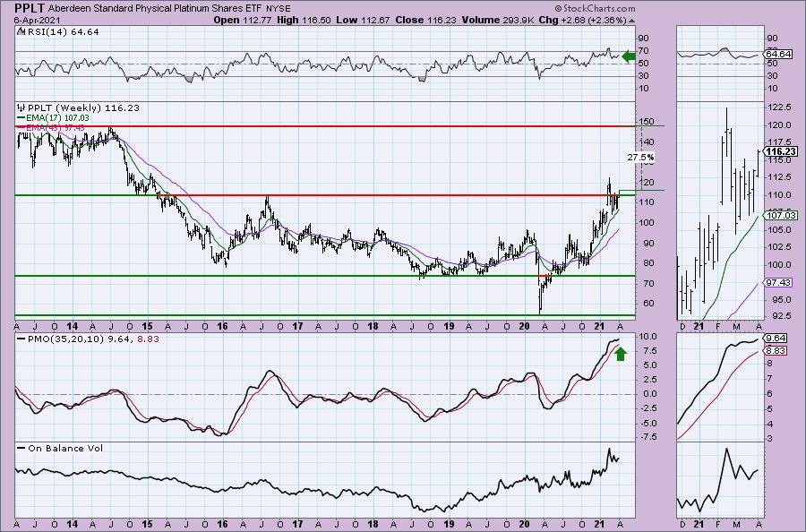Click the 6-Apr-2021 date label
806x532 pixels.
coord(37,20)
